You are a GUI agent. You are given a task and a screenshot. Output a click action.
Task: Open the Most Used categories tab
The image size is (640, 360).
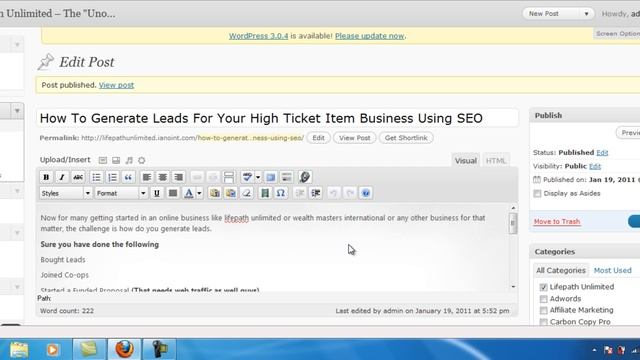[x=612, y=270]
